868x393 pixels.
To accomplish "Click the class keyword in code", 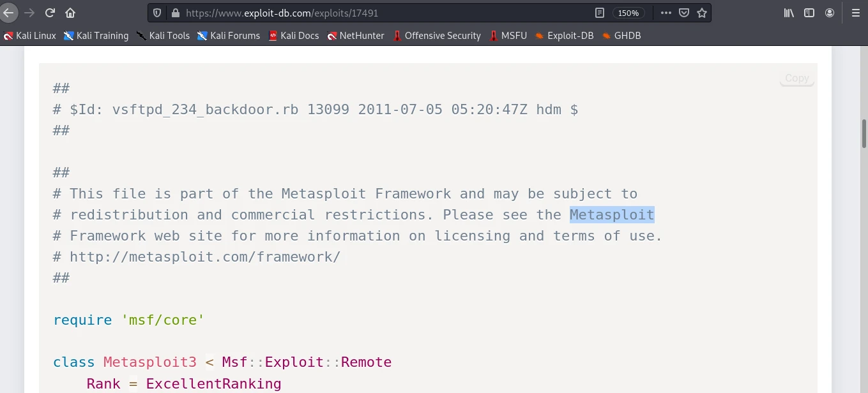I will 74,362.
